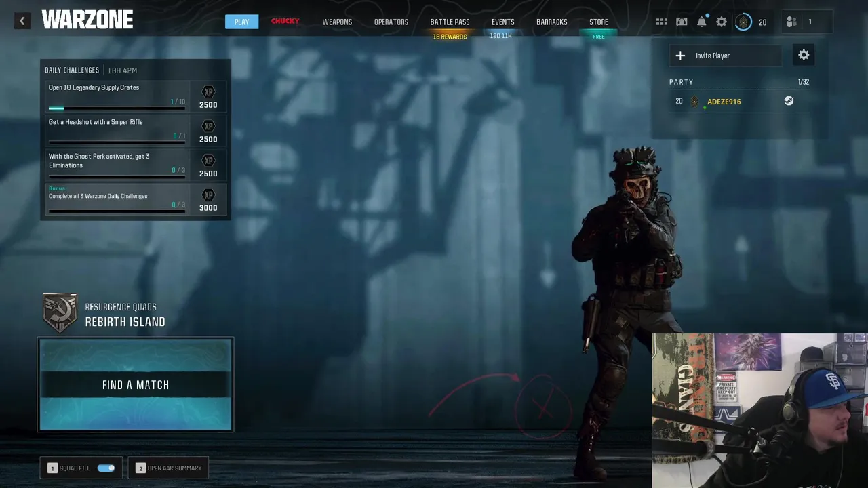Click Open 10 Legendary Supply Crates challenge

136,96
